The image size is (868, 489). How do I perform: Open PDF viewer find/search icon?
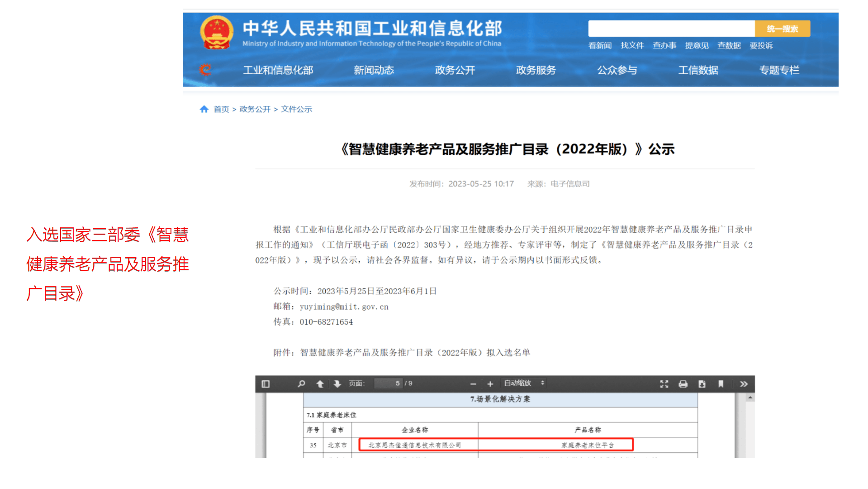[x=301, y=384]
